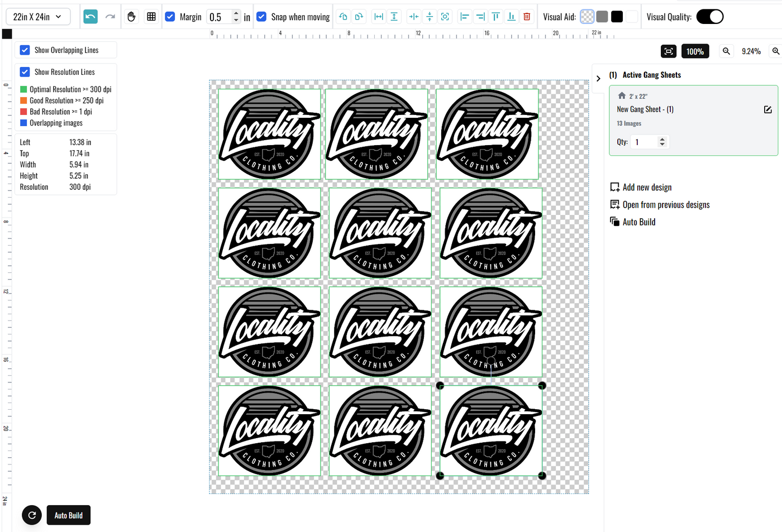Center the design on the sheet
Image resolution: width=782 pixels, height=532 pixels.
tap(445, 17)
